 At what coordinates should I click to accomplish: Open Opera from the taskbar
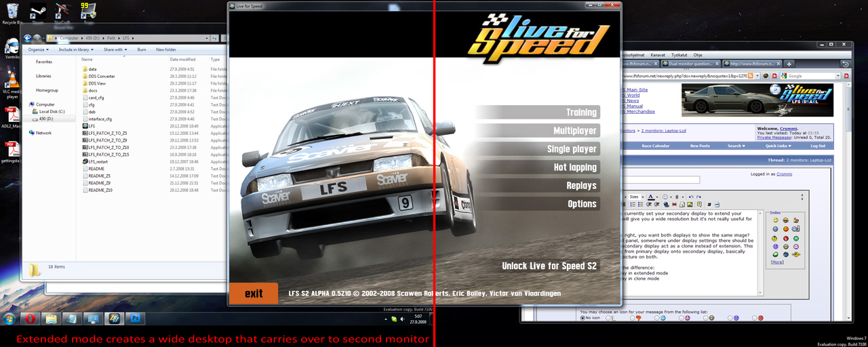(31, 318)
